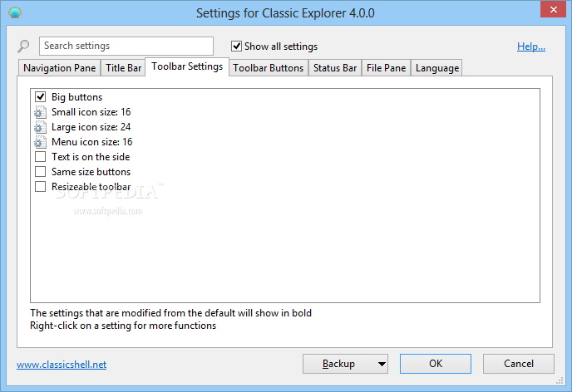Enable the Resizeable toolbar option

pos(40,187)
